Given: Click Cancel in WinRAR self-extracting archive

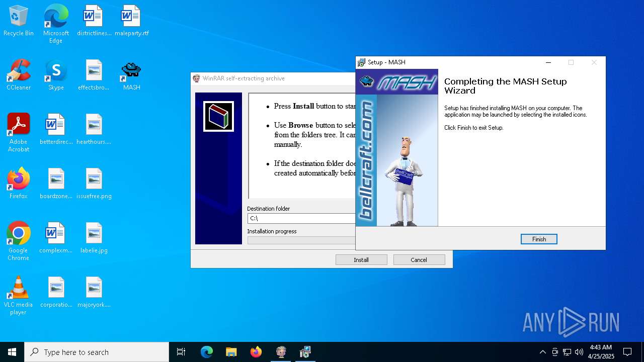Looking at the screenshot, I should (x=419, y=260).
